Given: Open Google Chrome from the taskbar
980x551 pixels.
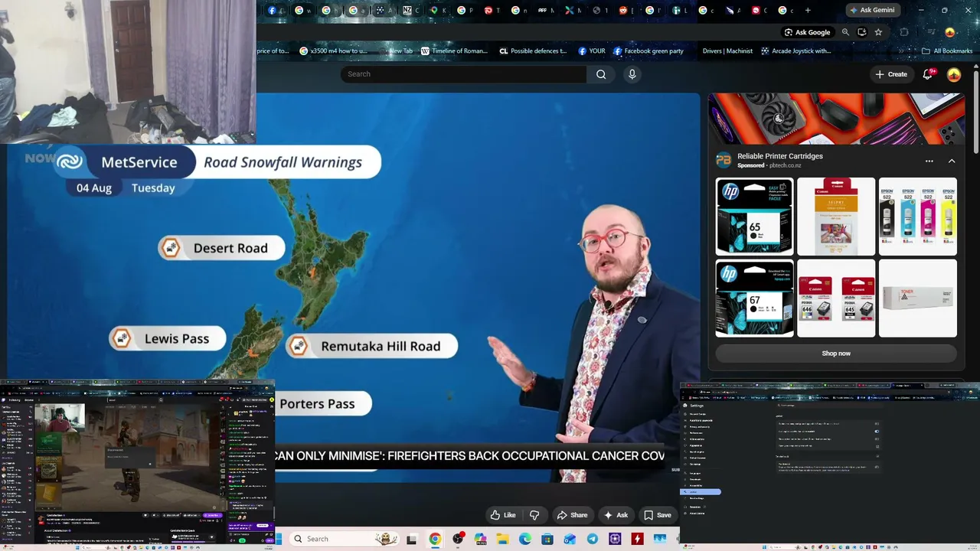Looking at the screenshot, I should tap(435, 539).
